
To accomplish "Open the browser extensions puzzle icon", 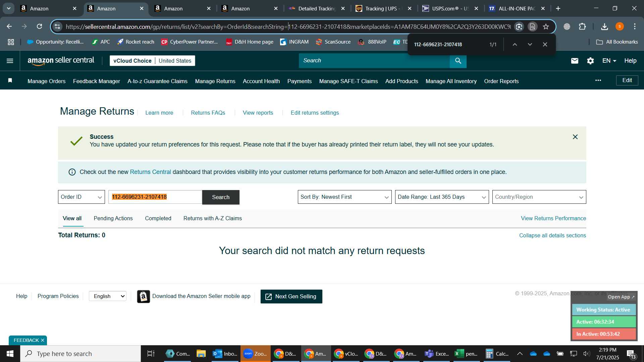I will click(582, 26).
